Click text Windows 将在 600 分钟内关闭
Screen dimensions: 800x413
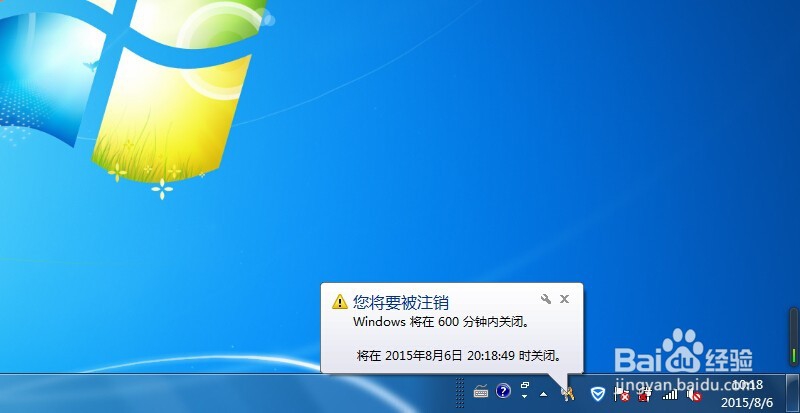(442, 323)
